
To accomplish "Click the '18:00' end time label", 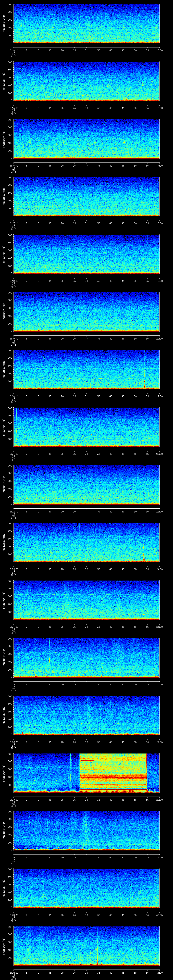I will (x=160, y=223).
